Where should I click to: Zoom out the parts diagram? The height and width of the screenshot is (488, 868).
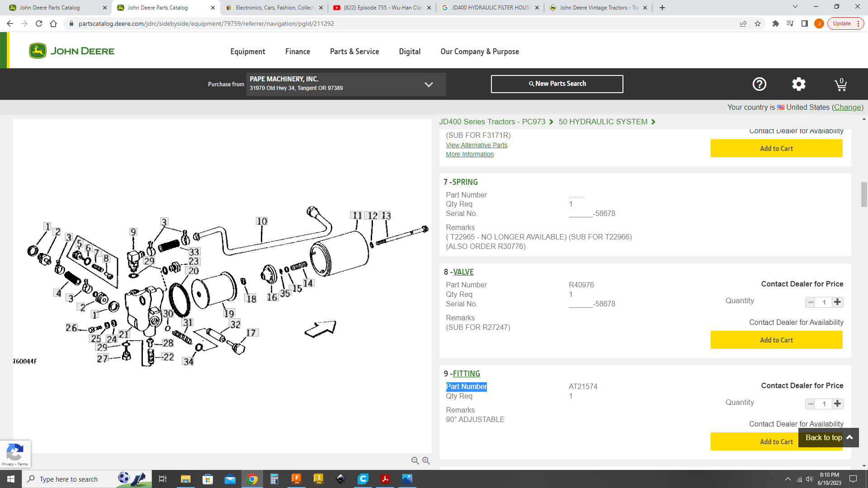[415, 460]
